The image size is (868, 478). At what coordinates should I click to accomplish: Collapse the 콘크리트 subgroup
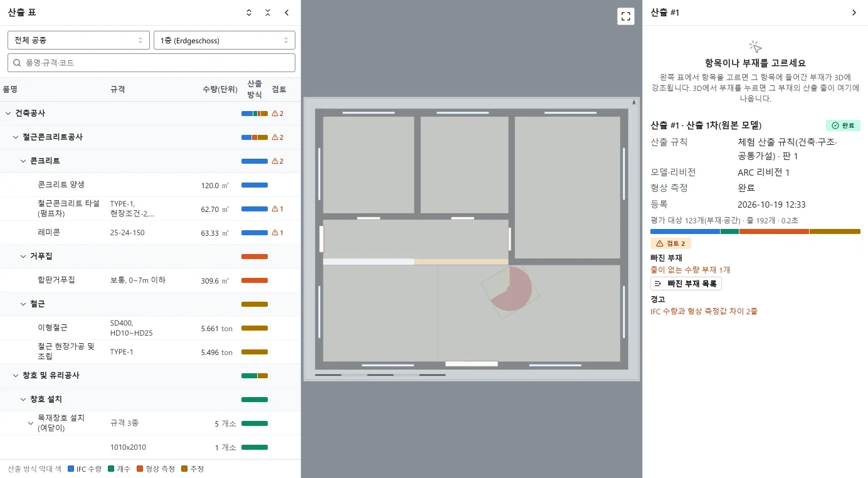(x=24, y=161)
